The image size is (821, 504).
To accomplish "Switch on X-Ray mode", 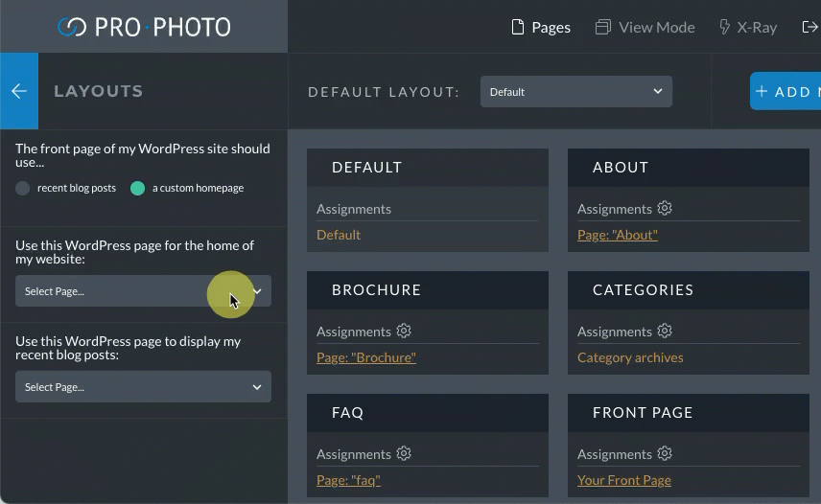I will [x=748, y=27].
